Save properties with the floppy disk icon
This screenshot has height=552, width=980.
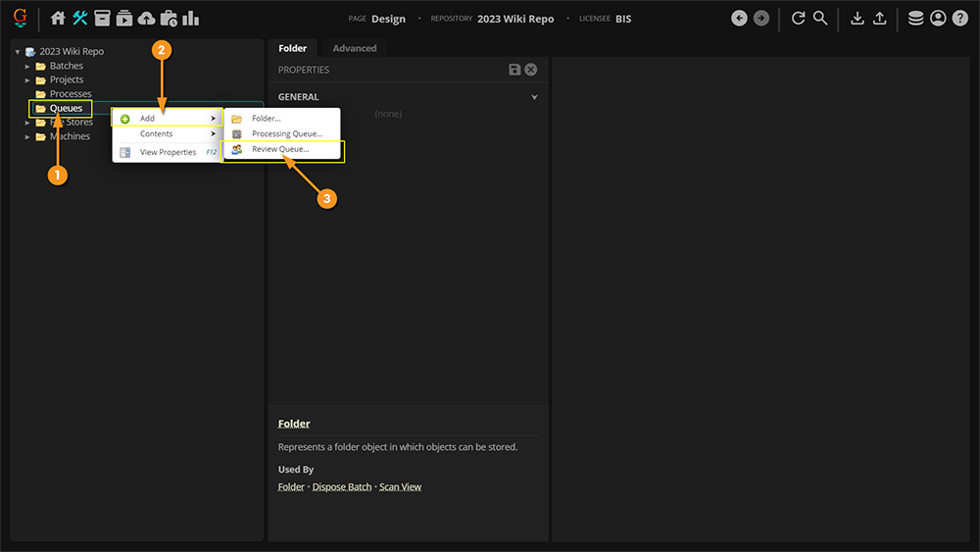[514, 70]
